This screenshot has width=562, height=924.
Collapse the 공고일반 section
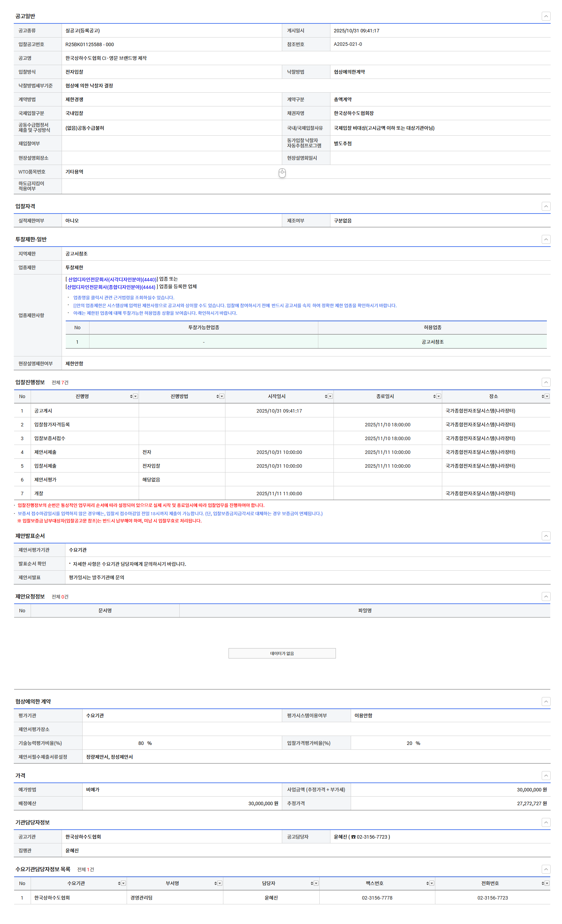coord(545,16)
